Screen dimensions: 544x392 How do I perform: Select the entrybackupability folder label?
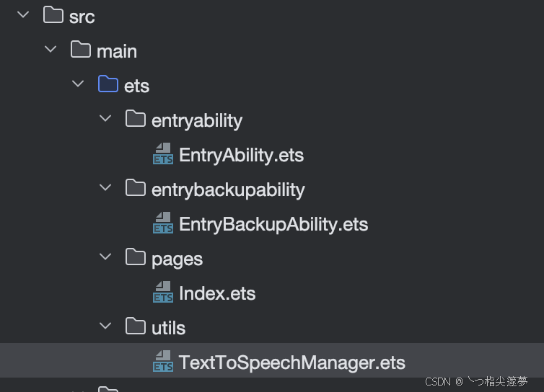228,190
